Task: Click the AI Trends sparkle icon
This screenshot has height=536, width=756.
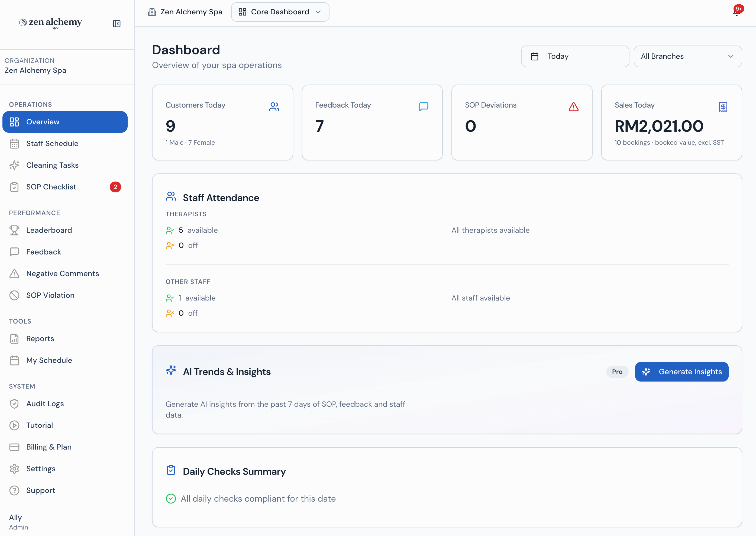Action: pos(171,371)
